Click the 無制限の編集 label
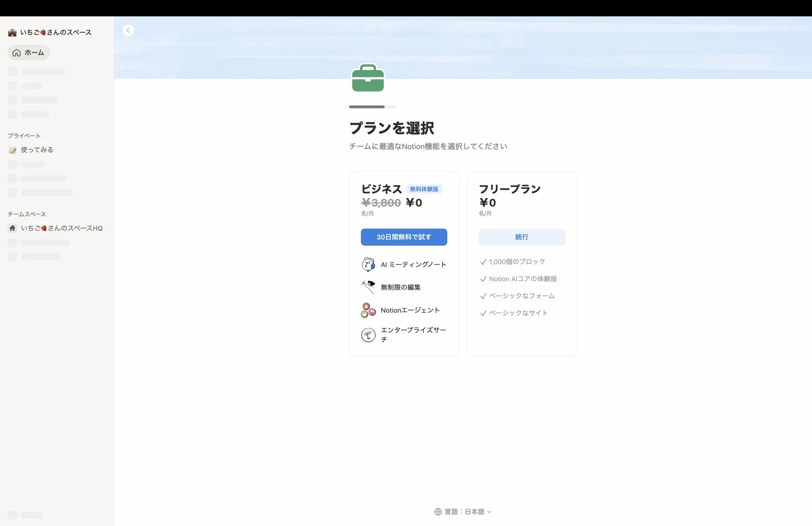 click(400, 287)
